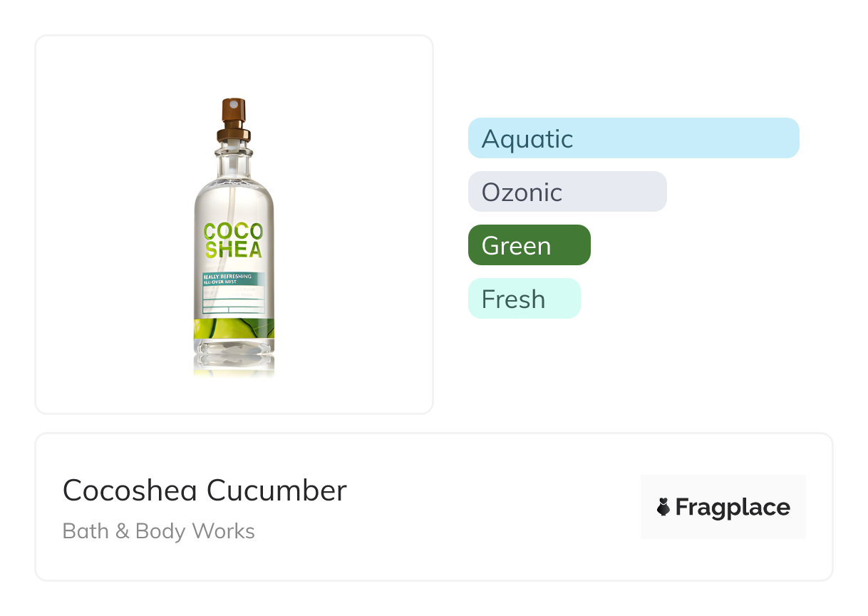Select the Aquatic accord bar
This screenshot has height=616, width=868.
coord(633,138)
